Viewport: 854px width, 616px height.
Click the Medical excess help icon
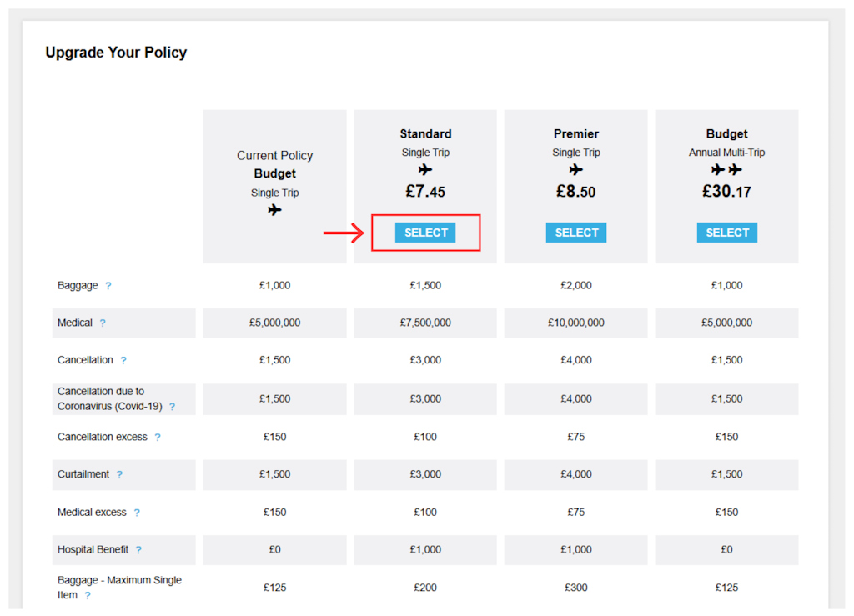tap(137, 513)
